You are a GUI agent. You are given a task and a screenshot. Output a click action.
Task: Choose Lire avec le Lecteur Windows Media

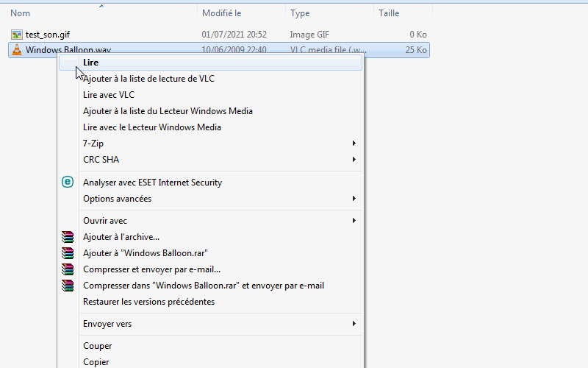(x=210, y=127)
